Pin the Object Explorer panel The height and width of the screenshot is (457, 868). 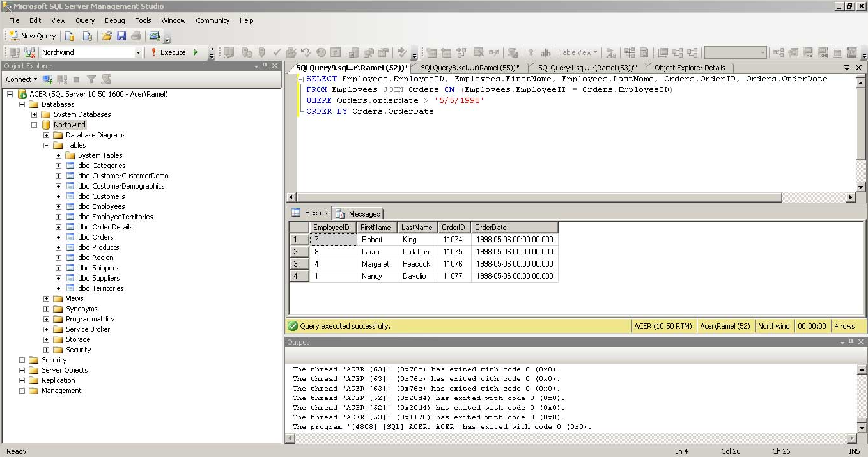pos(265,66)
